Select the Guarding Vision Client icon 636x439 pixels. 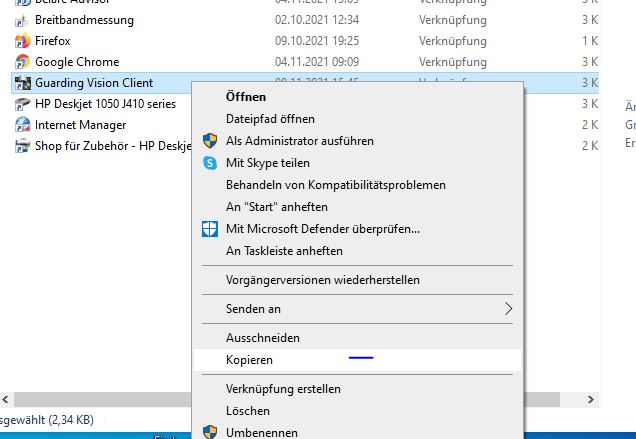coord(22,83)
